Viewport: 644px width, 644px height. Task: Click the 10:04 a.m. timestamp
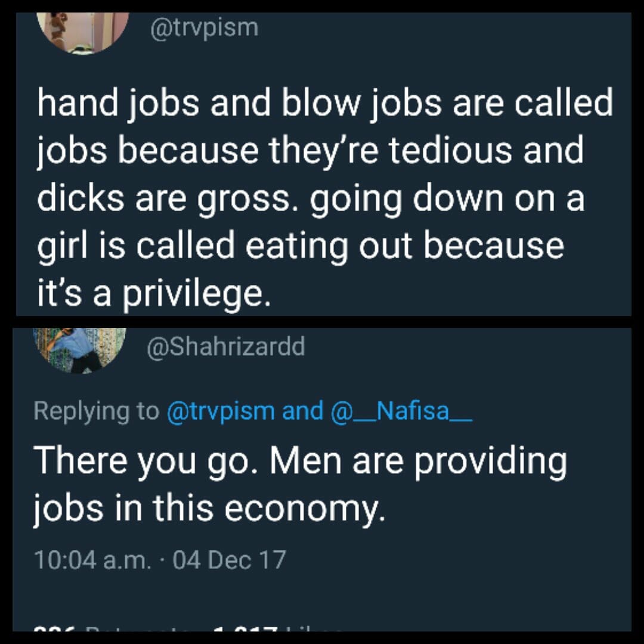click(92, 560)
